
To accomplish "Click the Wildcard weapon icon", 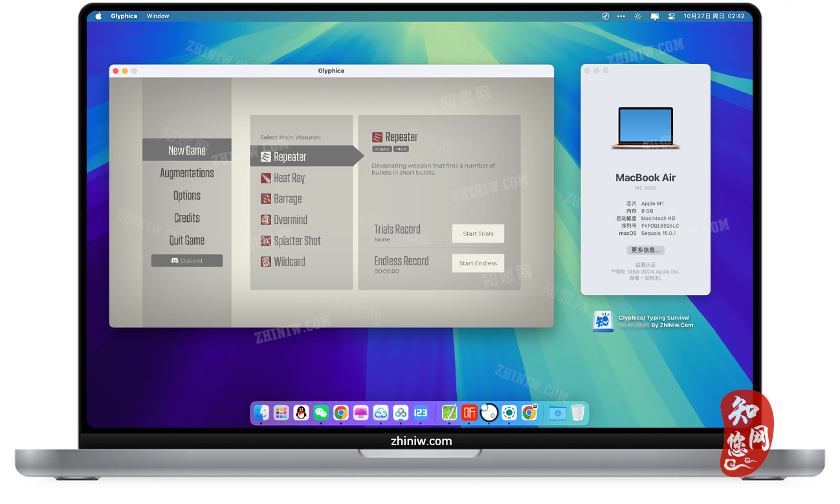I will [x=266, y=261].
